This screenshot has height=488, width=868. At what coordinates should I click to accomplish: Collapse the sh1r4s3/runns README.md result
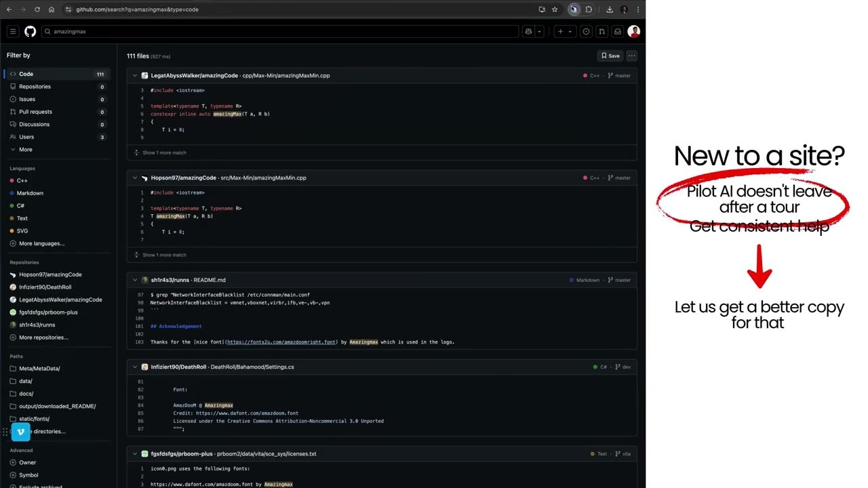coord(135,280)
